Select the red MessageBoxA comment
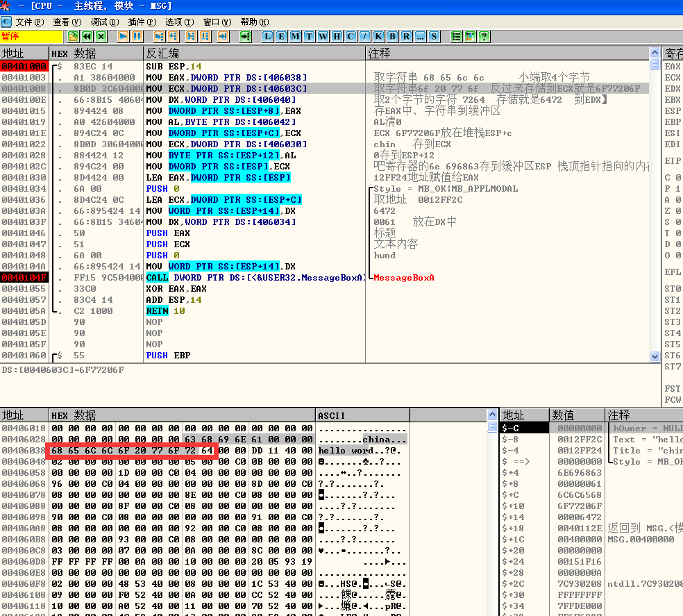The height and width of the screenshot is (616, 683). click(404, 278)
